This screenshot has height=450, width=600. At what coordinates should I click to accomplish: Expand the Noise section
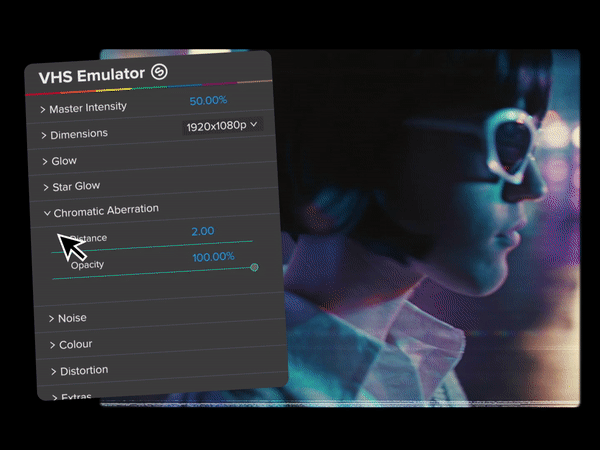[x=52, y=318]
